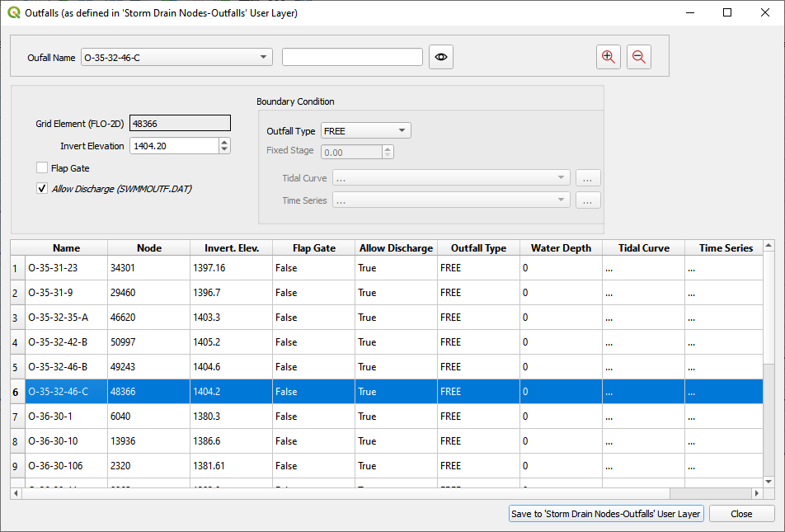Click the zoom out magnifier icon
785x532 pixels.
639,57
